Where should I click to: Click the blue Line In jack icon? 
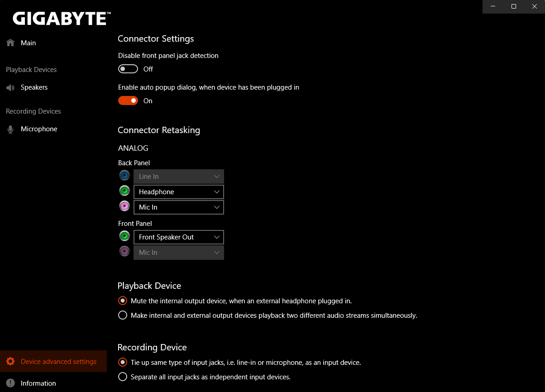[124, 176]
